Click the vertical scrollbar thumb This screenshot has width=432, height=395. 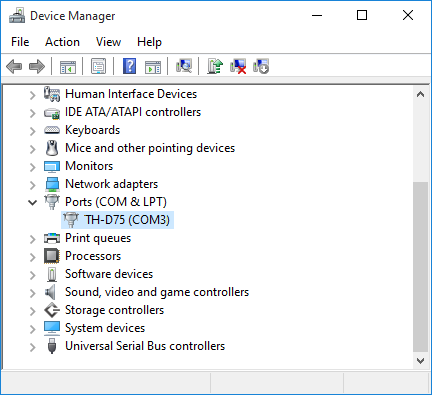420,267
